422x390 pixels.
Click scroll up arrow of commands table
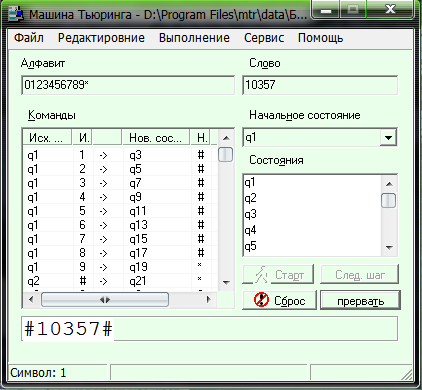pos(226,138)
